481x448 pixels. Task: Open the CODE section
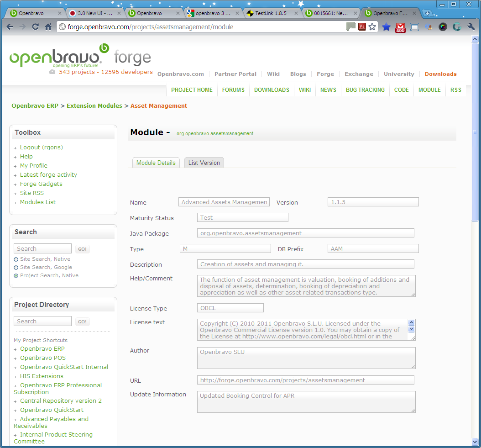[401, 90]
